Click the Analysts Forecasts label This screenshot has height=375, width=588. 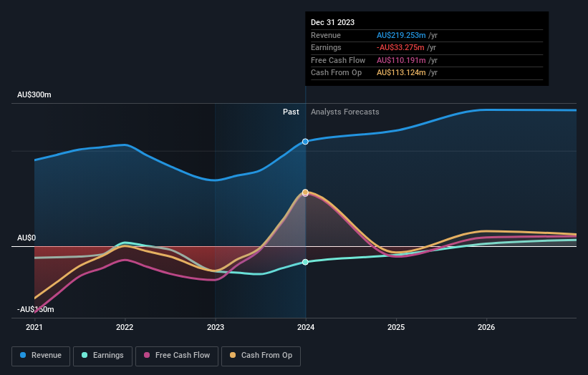click(x=345, y=112)
